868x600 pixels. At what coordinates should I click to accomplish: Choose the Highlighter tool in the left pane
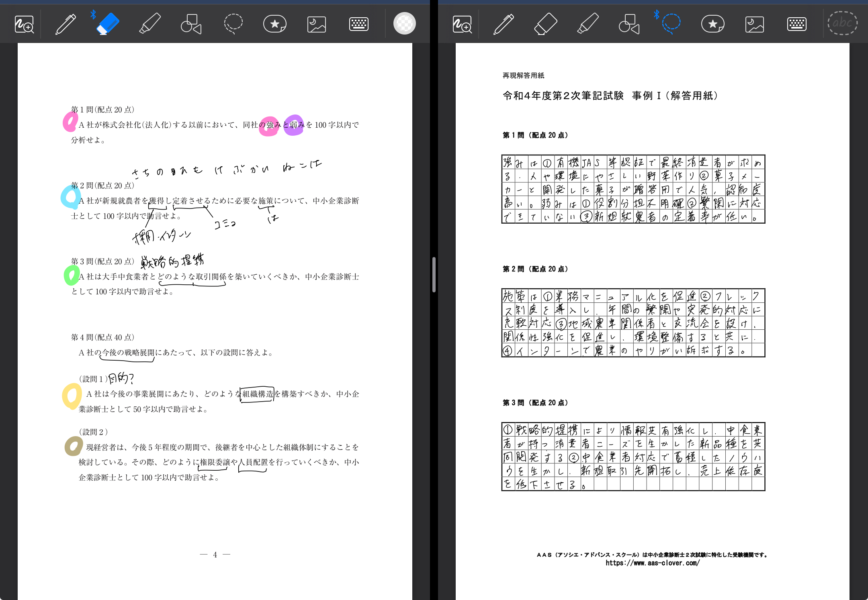coord(149,24)
